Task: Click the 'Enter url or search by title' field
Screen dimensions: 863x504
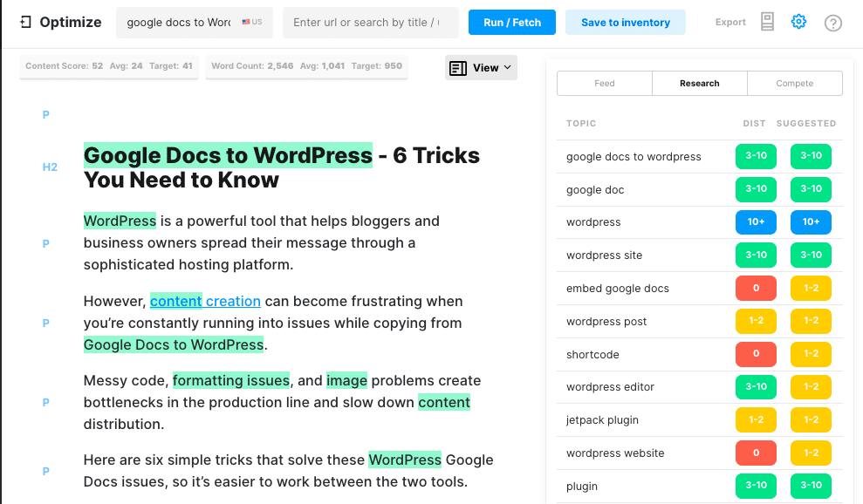Action: point(370,23)
